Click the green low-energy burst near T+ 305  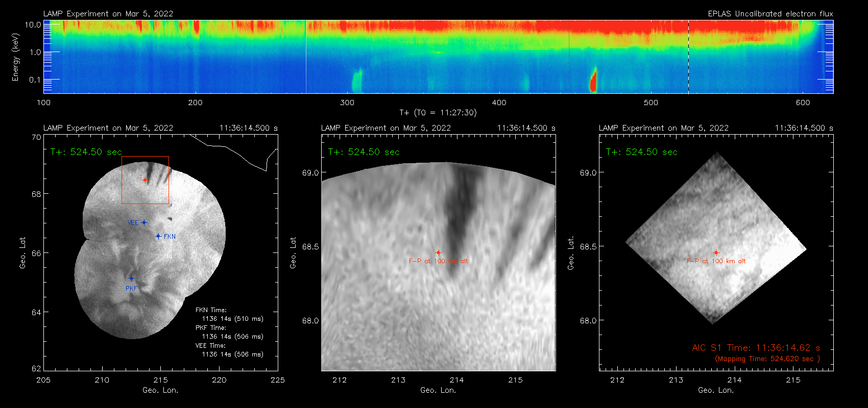pyautogui.click(x=357, y=81)
